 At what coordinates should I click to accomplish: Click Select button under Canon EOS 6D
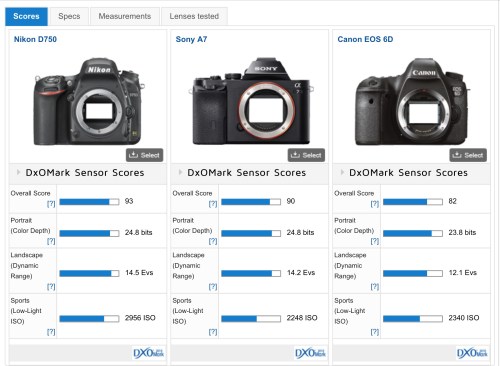(468, 155)
